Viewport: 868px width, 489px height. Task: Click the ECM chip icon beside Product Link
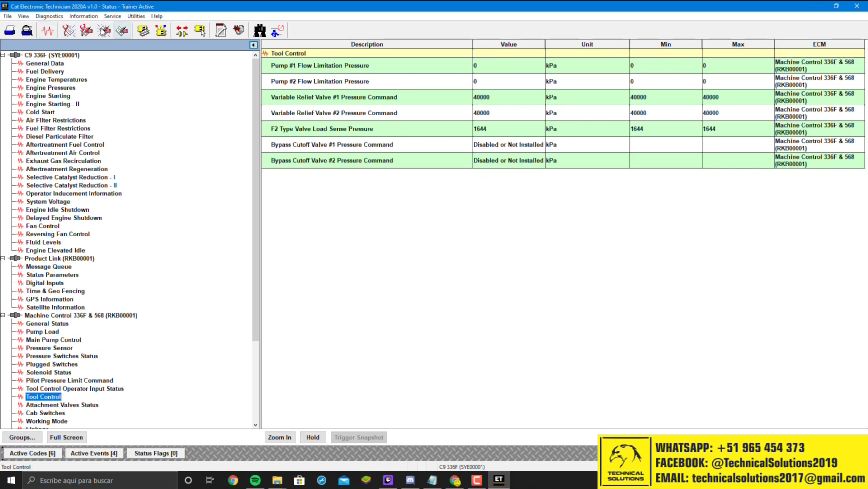15,258
